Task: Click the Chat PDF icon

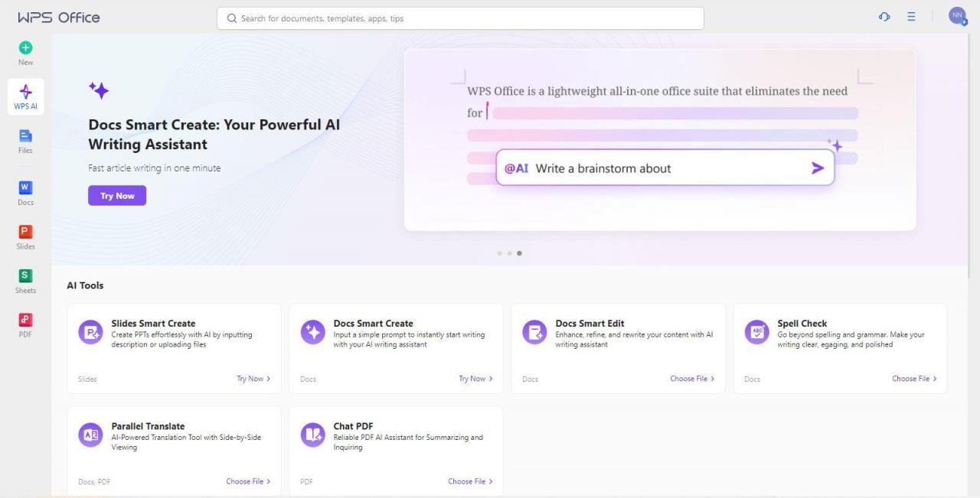Action: click(312, 435)
